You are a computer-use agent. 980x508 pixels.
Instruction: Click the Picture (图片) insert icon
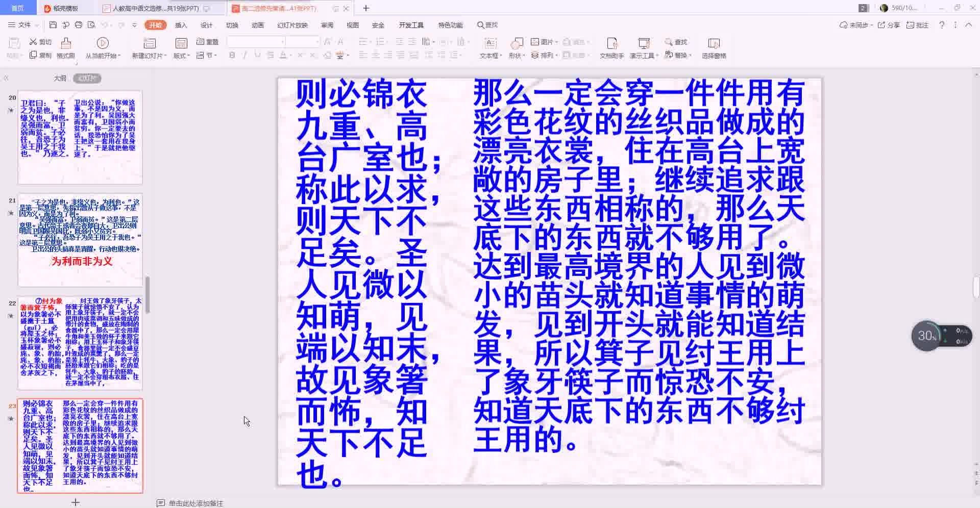click(x=544, y=42)
